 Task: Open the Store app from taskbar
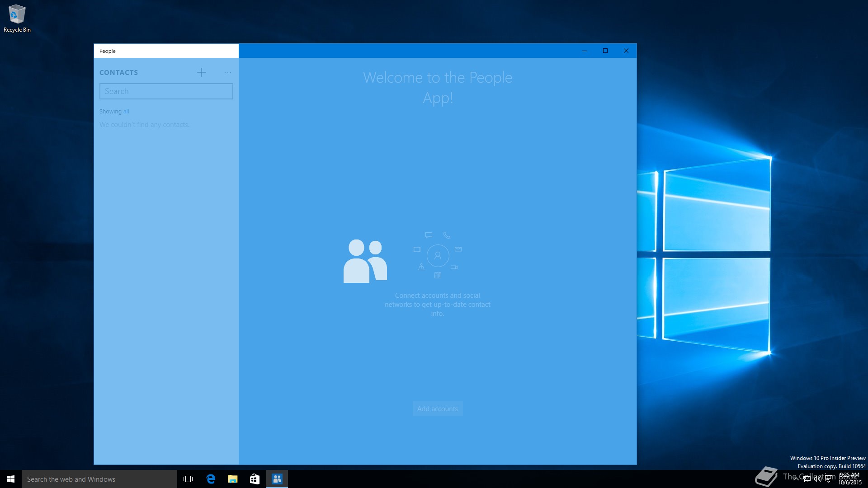point(255,479)
